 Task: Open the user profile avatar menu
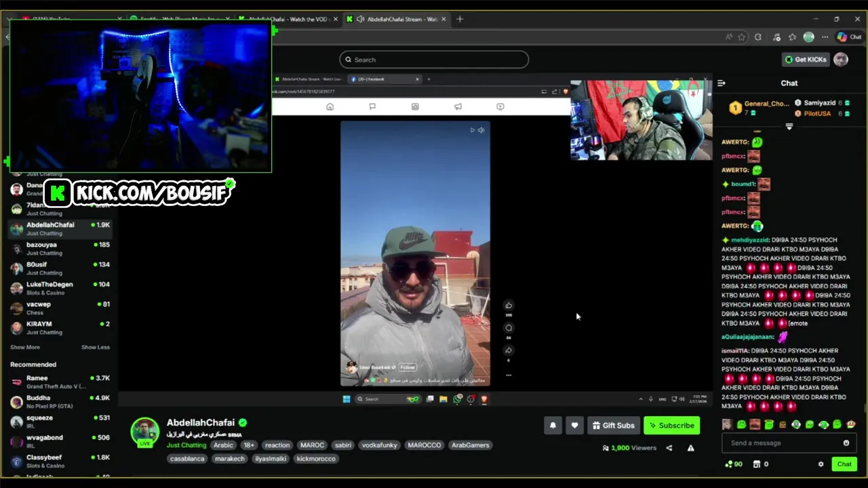point(841,60)
